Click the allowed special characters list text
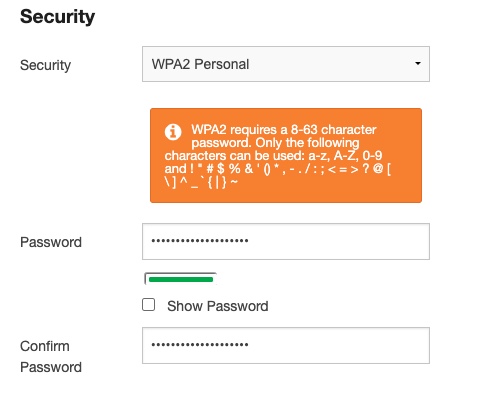This screenshot has width=493, height=407. coord(277,175)
